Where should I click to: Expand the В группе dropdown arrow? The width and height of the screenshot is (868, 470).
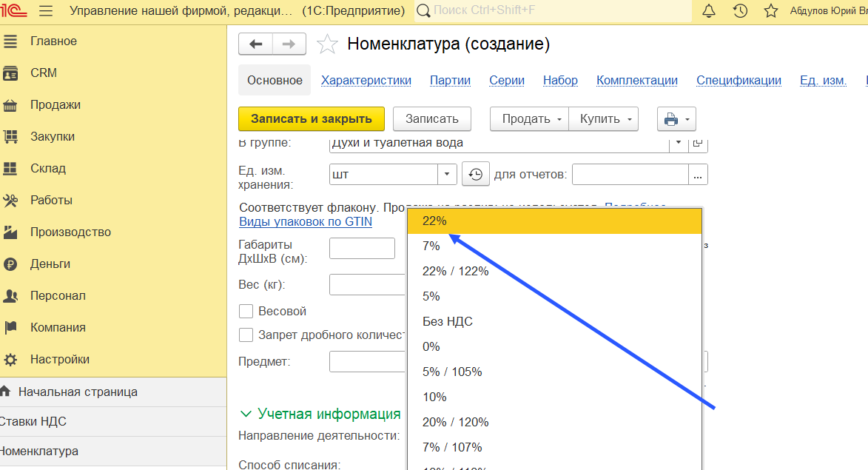[x=678, y=144]
